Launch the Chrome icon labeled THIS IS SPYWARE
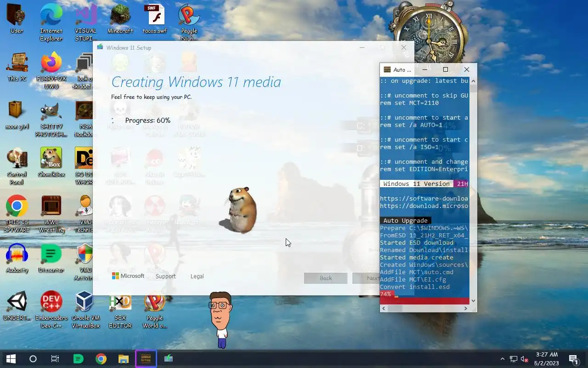 (17, 213)
